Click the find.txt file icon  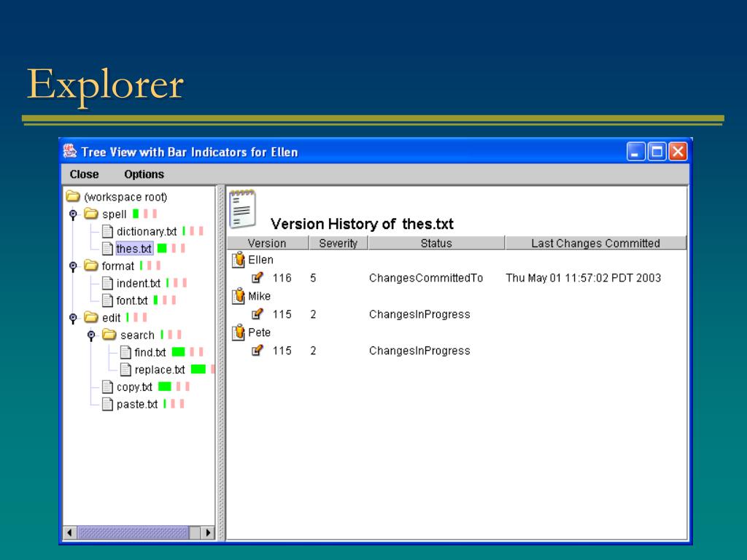coord(125,352)
